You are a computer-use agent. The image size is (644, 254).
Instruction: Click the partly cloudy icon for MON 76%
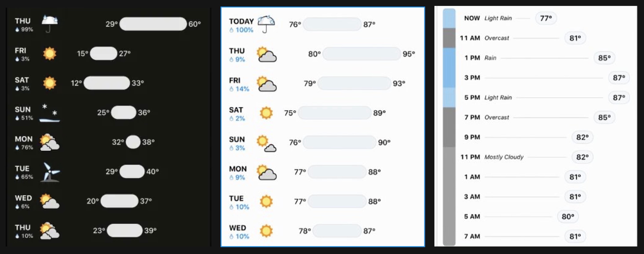coord(49,142)
